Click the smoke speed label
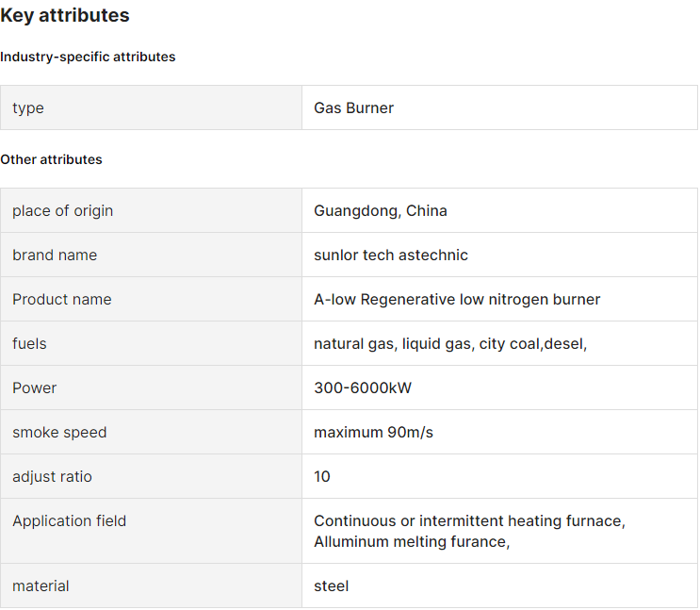This screenshot has height=610, width=700. click(59, 433)
